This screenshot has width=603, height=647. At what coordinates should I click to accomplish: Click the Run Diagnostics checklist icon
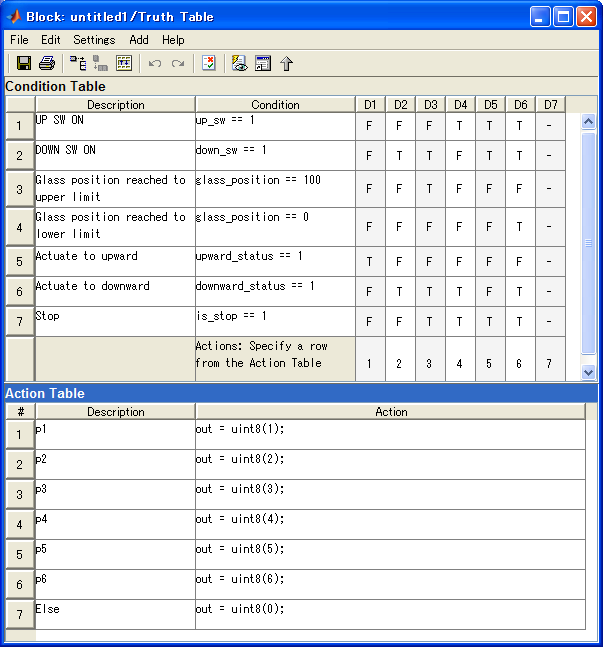[x=208, y=64]
